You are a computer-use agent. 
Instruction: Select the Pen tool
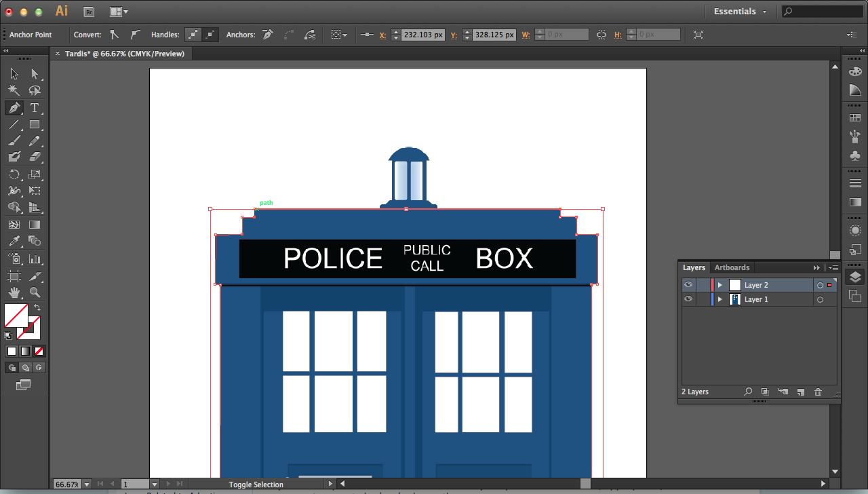point(14,107)
